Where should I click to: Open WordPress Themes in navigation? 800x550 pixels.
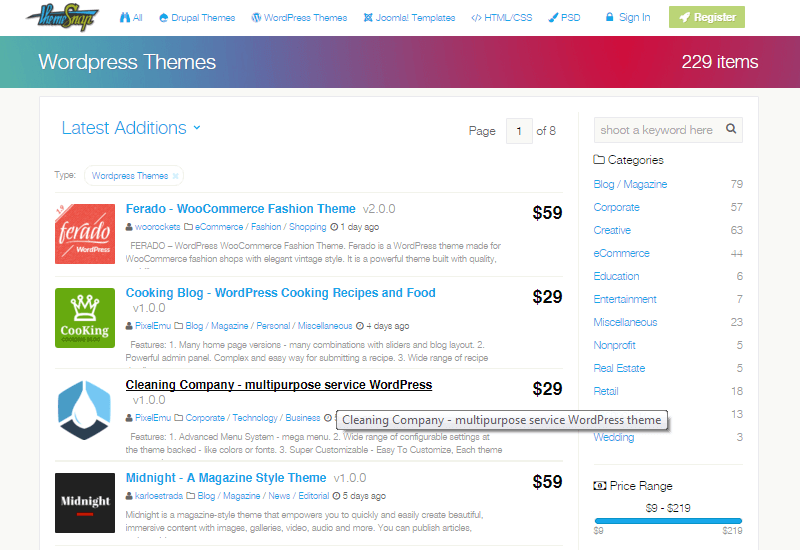point(299,17)
